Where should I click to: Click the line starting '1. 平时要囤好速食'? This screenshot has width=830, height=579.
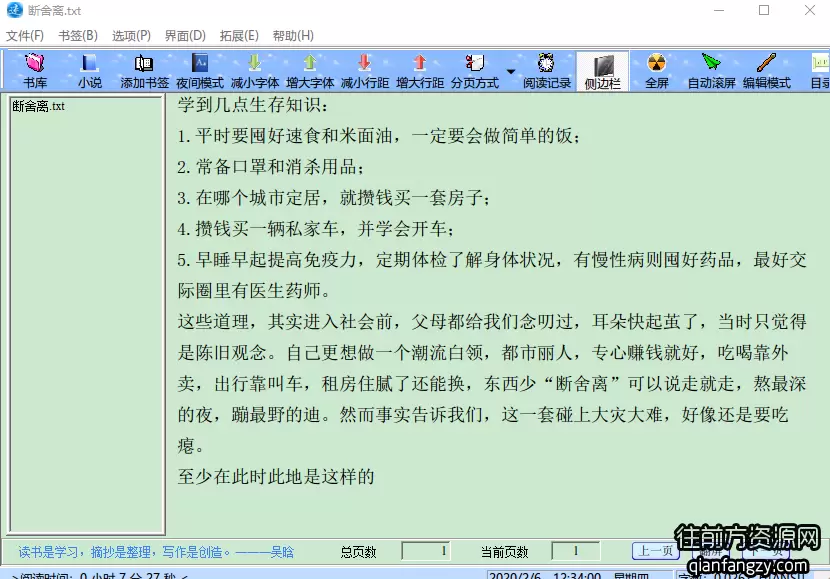378,136
